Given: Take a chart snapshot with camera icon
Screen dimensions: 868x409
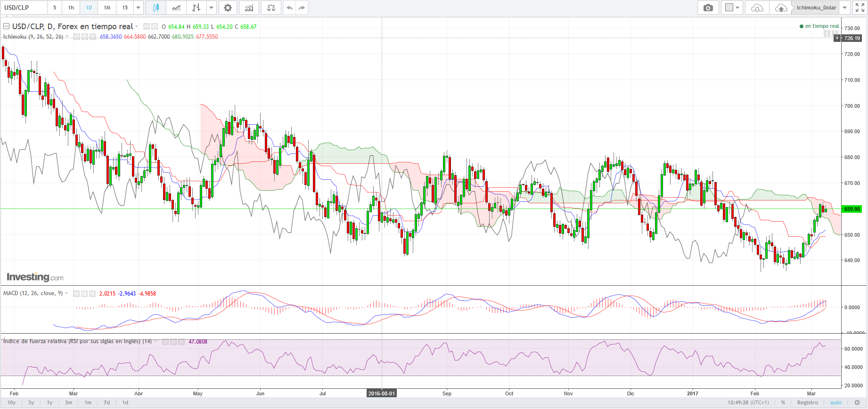Looking at the screenshot, I should click(708, 8).
